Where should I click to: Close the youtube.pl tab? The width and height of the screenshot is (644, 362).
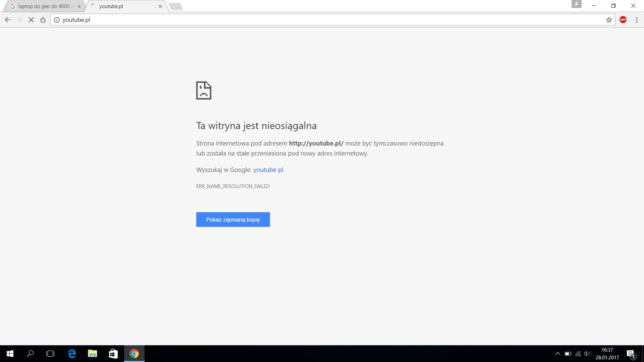(x=160, y=7)
